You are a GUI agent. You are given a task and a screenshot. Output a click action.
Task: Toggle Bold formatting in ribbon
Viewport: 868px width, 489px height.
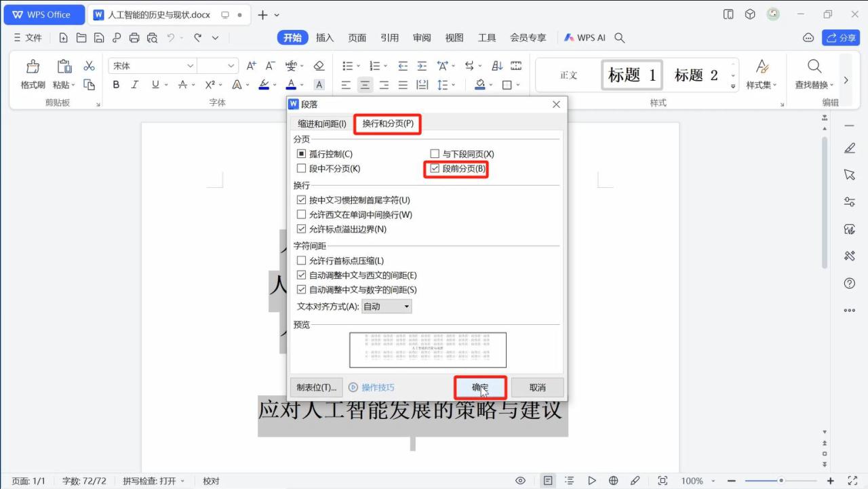116,85
